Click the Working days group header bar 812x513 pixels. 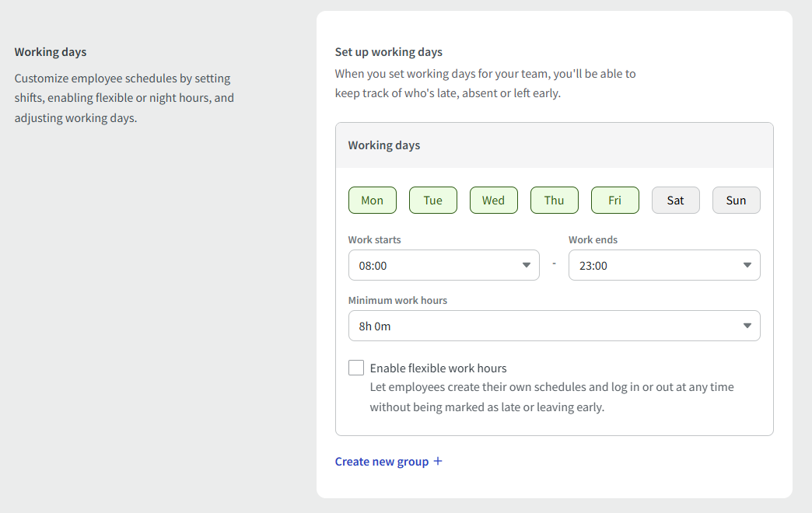(x=554, y=145)
